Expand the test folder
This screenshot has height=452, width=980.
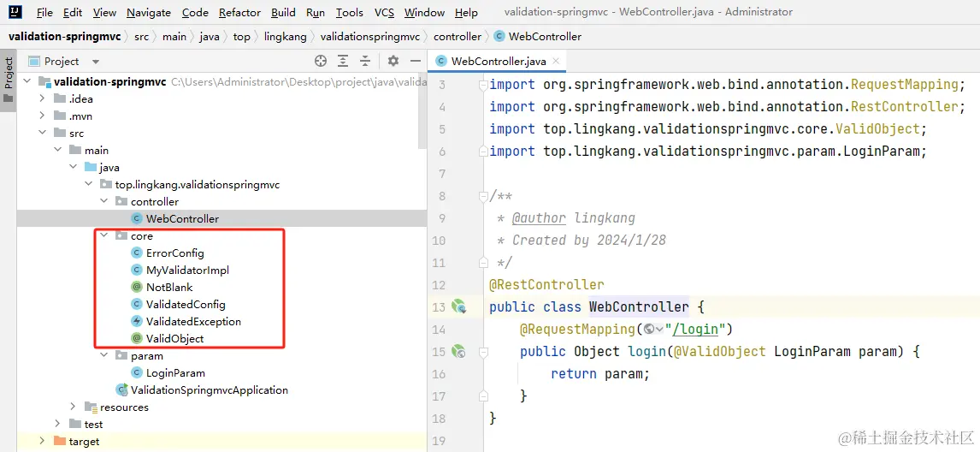[x=57, y=424]
